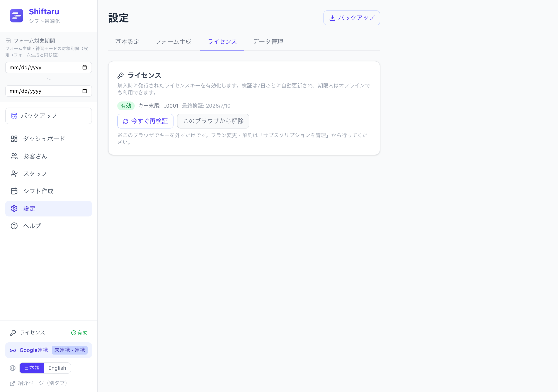Click the Google連携 link
This screenshot has width=558, height=392.
tap(49, 350)
